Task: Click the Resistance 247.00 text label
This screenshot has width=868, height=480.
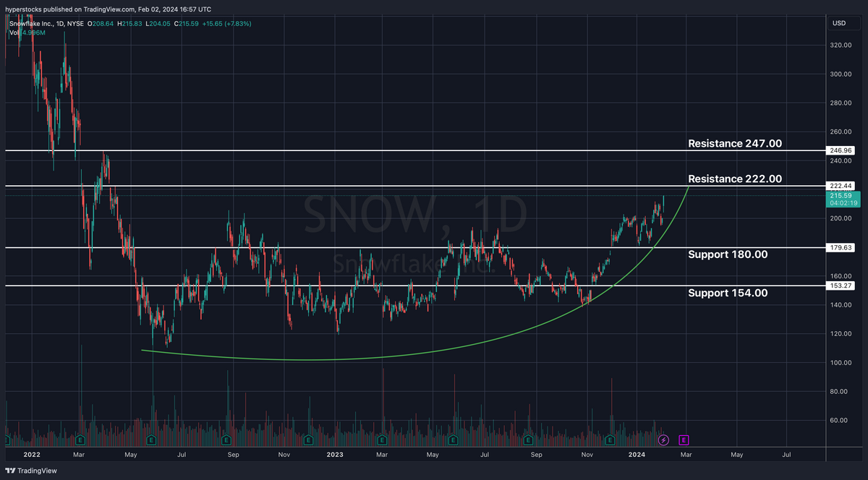Action: [x=734, y=143]
